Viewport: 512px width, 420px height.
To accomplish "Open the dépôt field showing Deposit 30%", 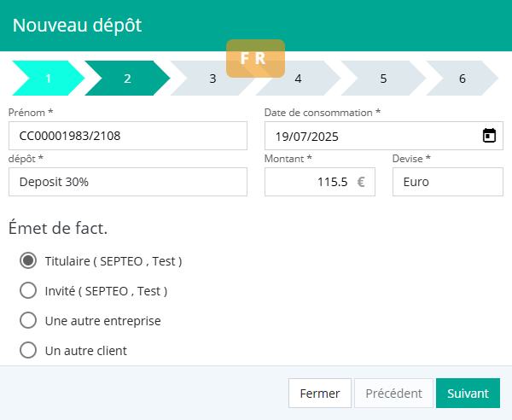I will [x=127, y=182].
